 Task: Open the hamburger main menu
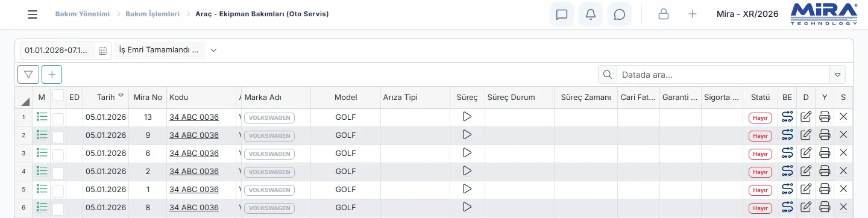click(x=33, y=14)
